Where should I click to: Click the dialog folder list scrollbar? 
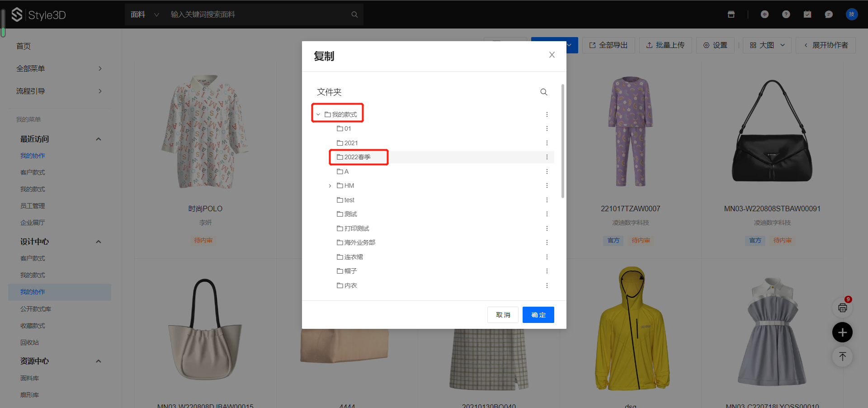pos(563,141)
